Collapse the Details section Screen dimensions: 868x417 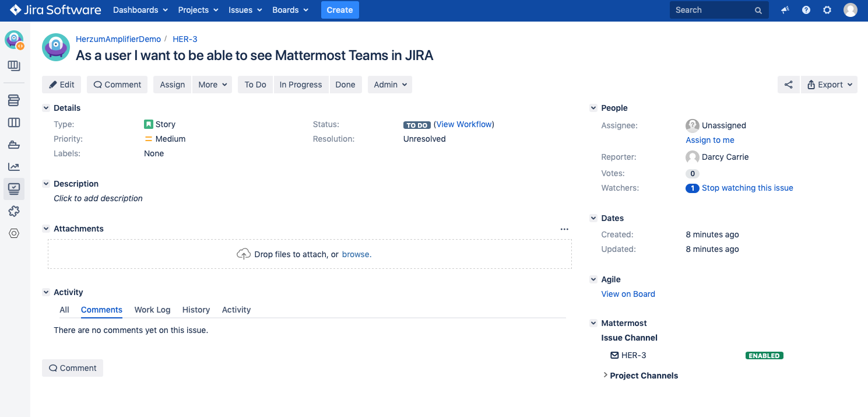(46, 108)
